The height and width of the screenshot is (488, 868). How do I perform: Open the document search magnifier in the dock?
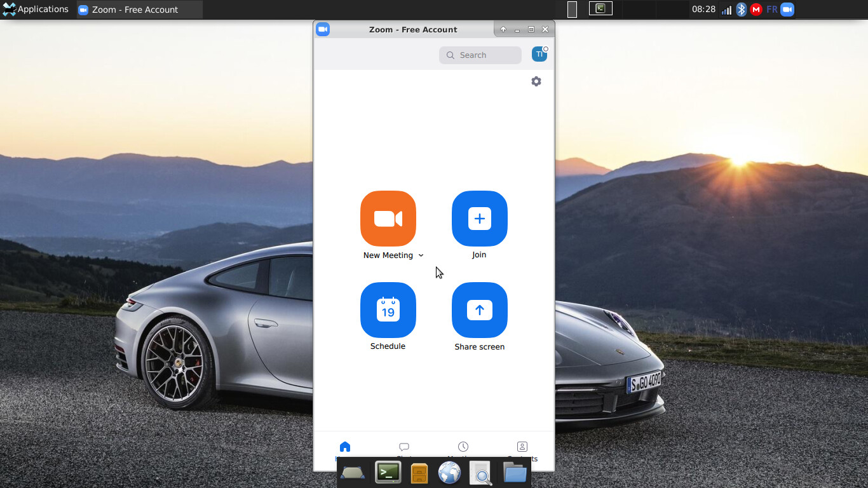(481, 473)
